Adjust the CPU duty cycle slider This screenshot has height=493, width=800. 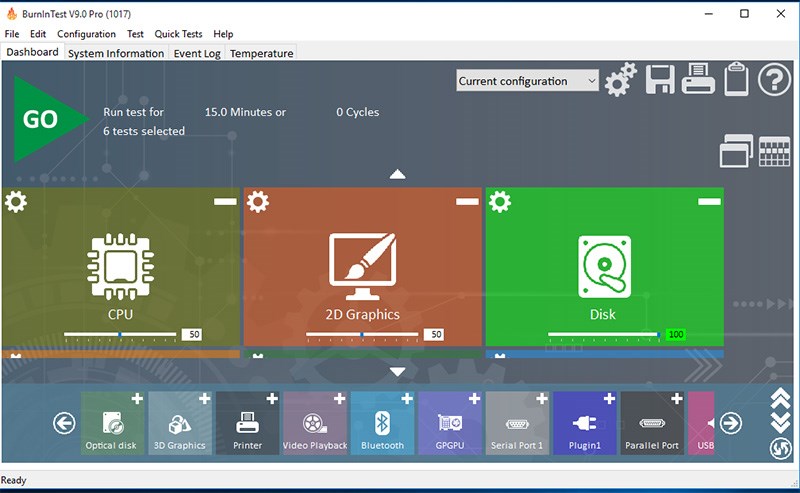pos(120,335)
